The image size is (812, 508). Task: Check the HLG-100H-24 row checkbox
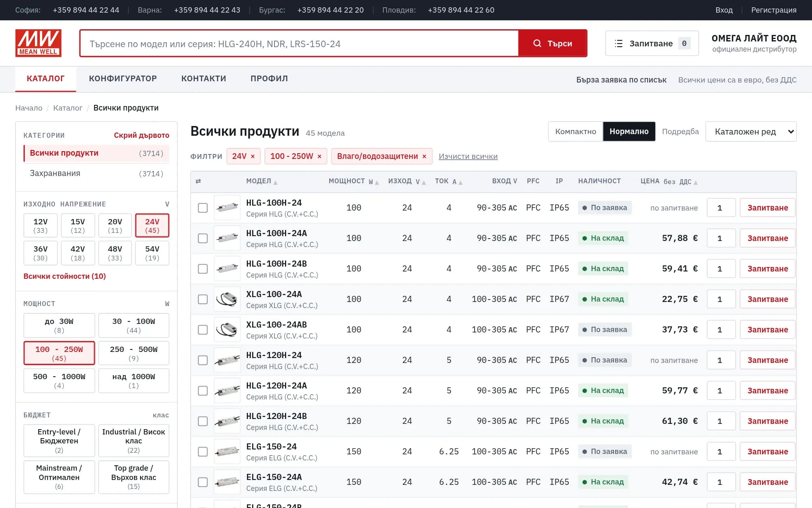pyautogui.click(x=203, y=208)
